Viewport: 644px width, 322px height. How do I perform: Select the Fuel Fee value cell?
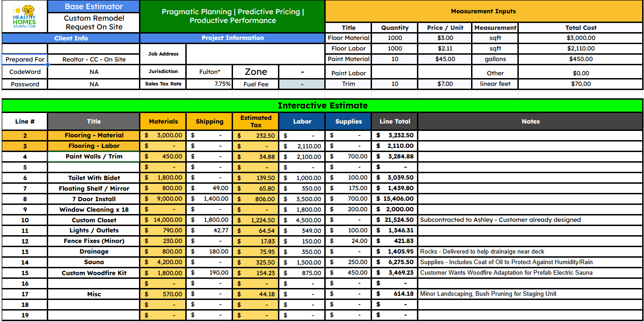click(302, 84)
